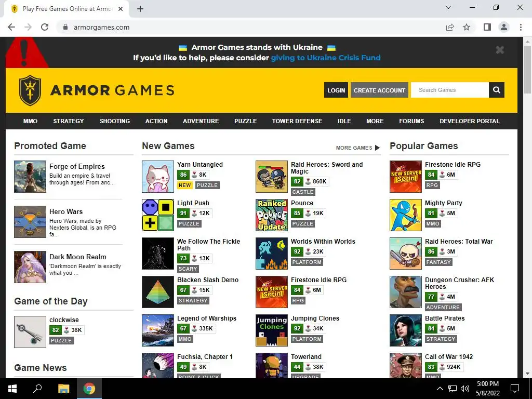Click the Armor Games shield logo

[30, 90]
